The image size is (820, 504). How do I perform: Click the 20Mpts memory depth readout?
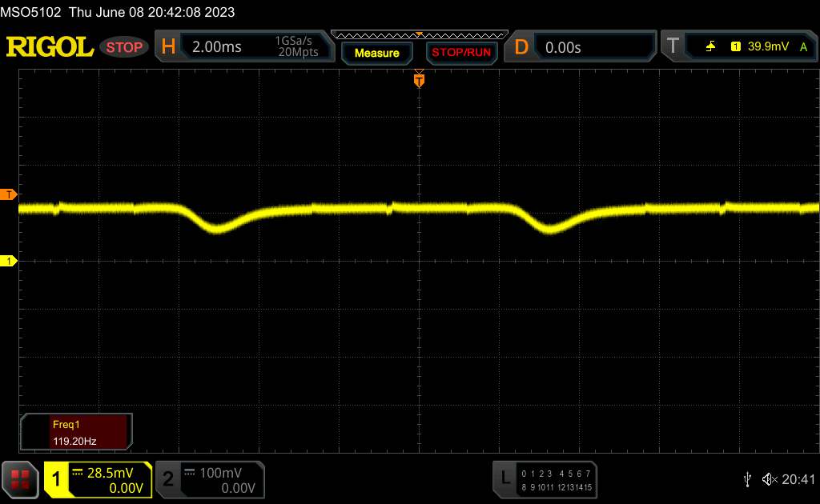298,52
